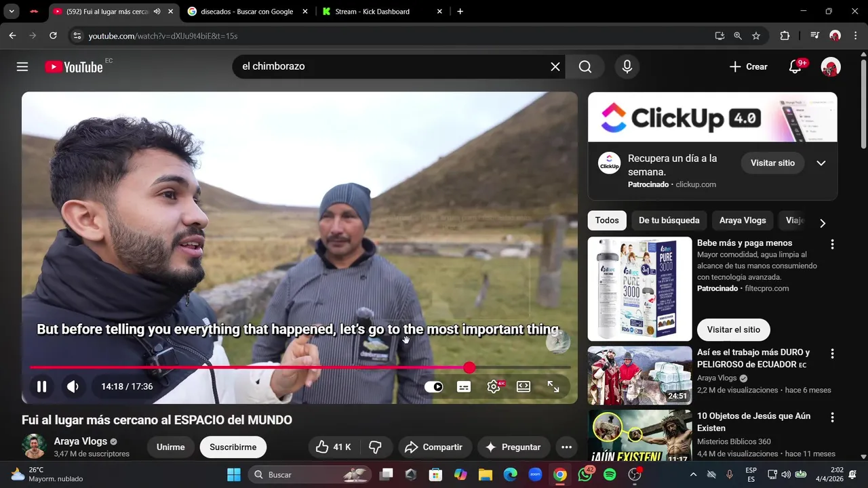Close the disecados Google tab
The image size is (868, 488).
click(305, 12)
